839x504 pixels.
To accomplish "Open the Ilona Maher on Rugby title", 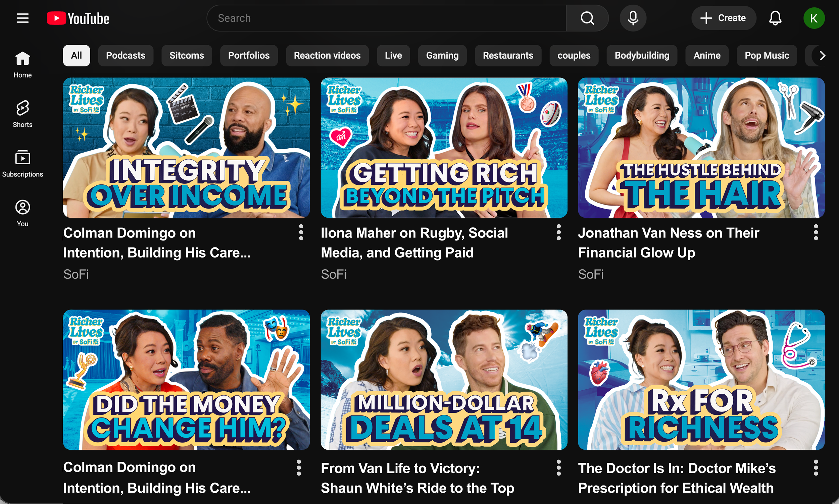I will 414,243.
